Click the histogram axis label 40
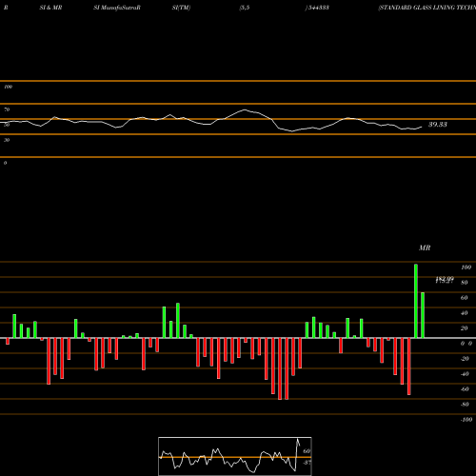 pos(465,313)
